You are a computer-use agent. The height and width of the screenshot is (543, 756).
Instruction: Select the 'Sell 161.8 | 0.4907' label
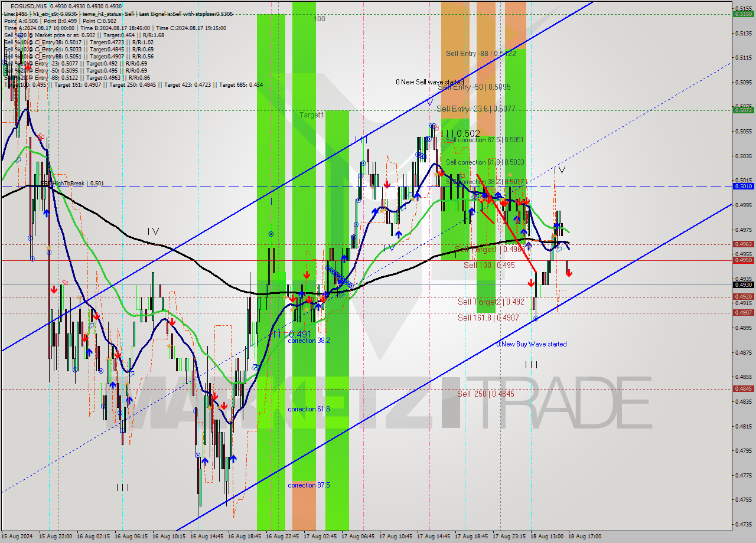[x=488, y=318]
